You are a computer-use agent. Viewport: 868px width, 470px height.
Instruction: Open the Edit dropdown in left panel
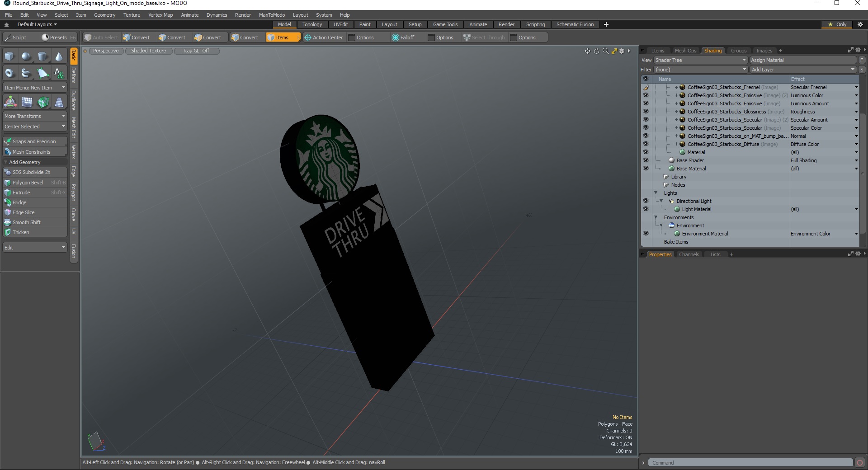pos(35,248)
